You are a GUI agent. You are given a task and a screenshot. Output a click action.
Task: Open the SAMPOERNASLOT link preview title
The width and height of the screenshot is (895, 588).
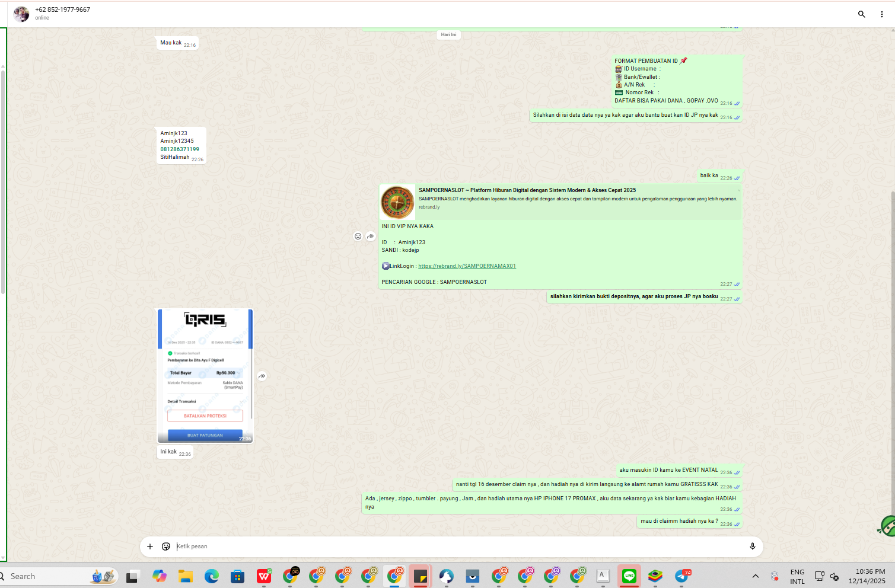point(527,190)
